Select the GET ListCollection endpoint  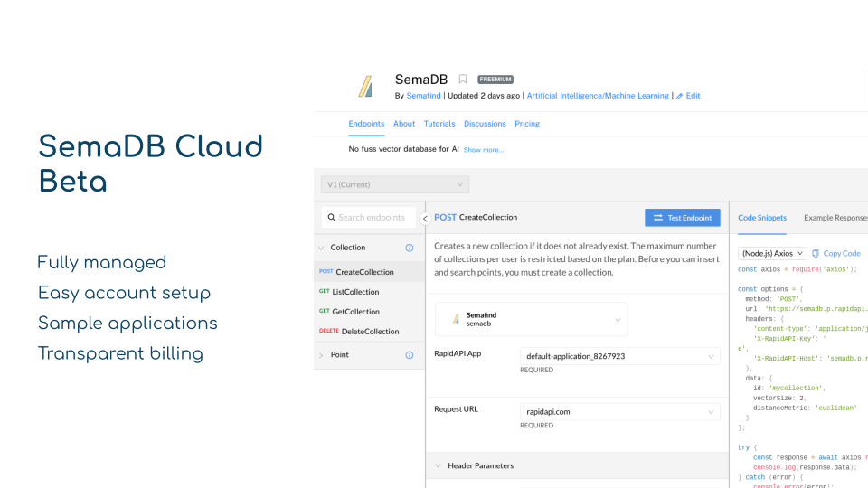pos(369,292)
